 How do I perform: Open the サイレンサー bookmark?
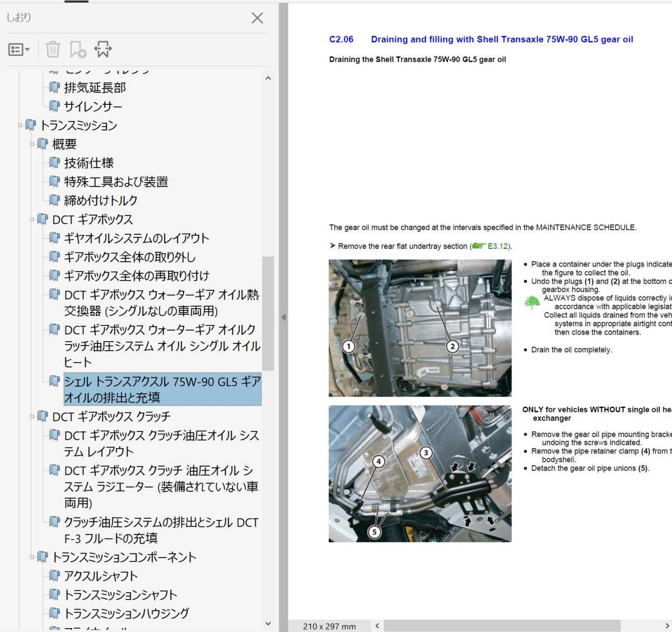pos(93,106)
